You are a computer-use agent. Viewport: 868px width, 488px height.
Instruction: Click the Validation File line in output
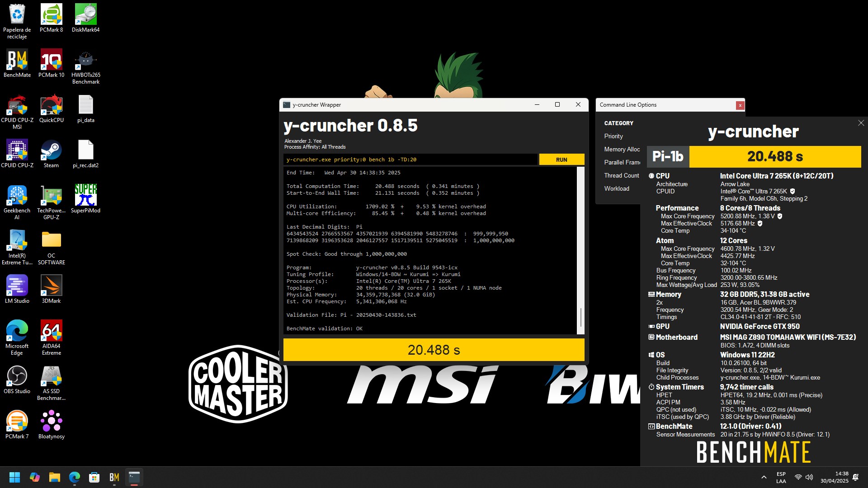click(x=351, y=315)
